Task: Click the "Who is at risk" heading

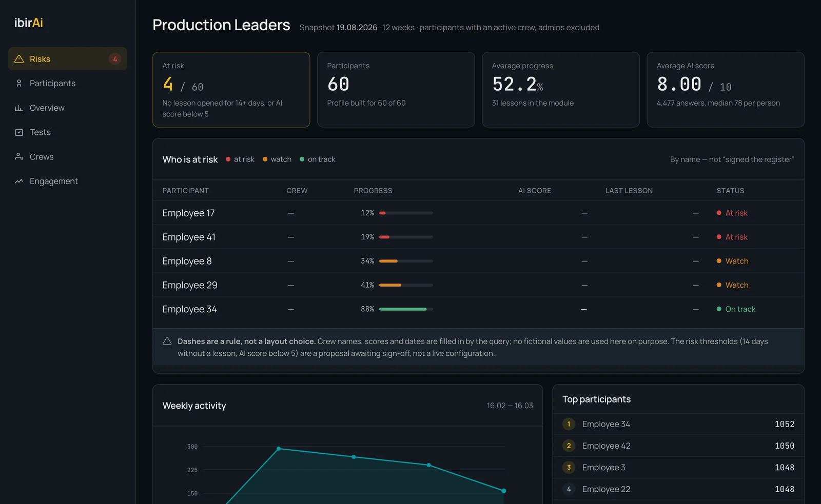Action: (x=190, y=159)
